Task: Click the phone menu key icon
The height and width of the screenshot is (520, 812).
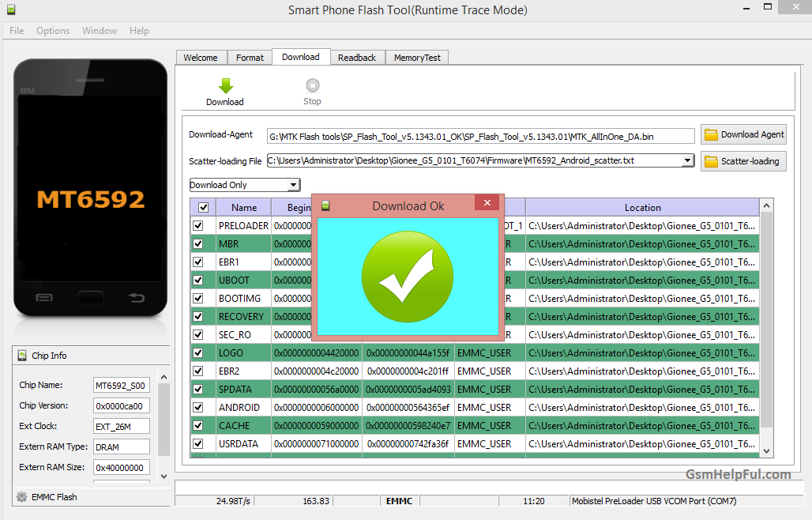Action: click(44, 298)
